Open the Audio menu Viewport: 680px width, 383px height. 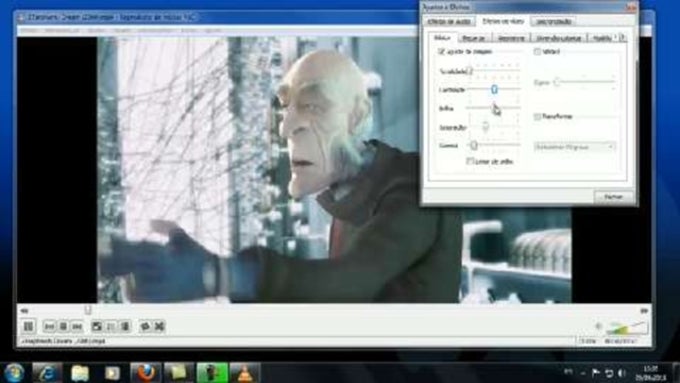(96, 31)
